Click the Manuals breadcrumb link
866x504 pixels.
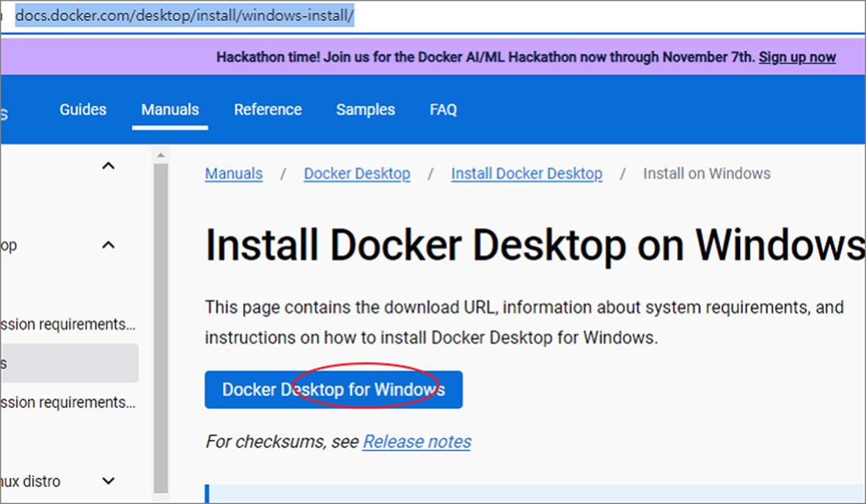coord(234,174)
